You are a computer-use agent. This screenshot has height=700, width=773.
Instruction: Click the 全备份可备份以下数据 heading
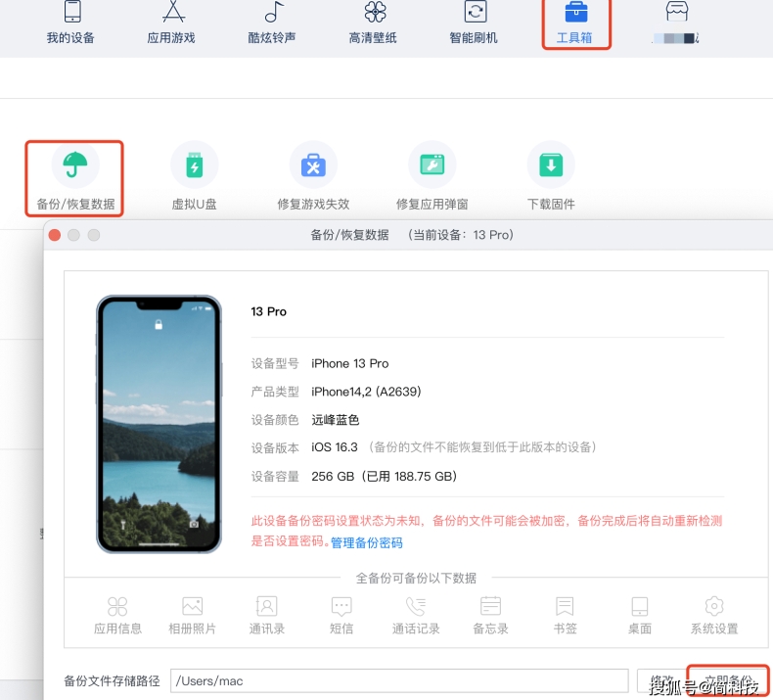[416, 579]
